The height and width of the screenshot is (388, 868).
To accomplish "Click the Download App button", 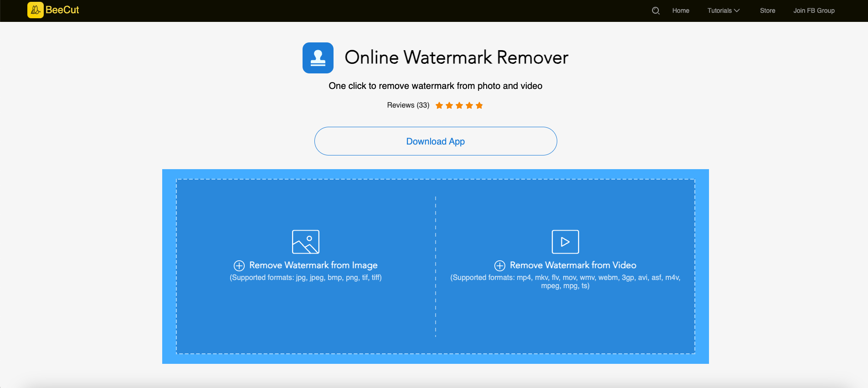I will pyautogui.click(x=436, y=141).
